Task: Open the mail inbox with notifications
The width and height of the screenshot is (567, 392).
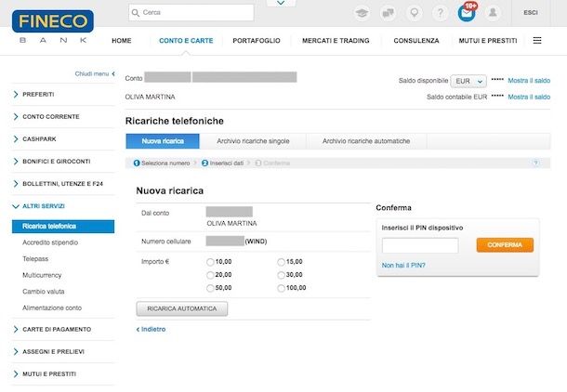Action: click(x=467, y=13)
